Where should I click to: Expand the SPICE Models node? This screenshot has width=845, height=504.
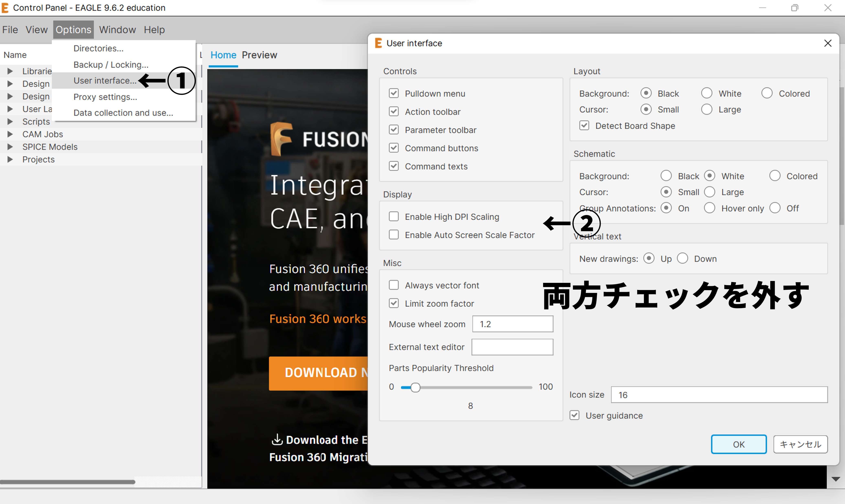point(10,147)
